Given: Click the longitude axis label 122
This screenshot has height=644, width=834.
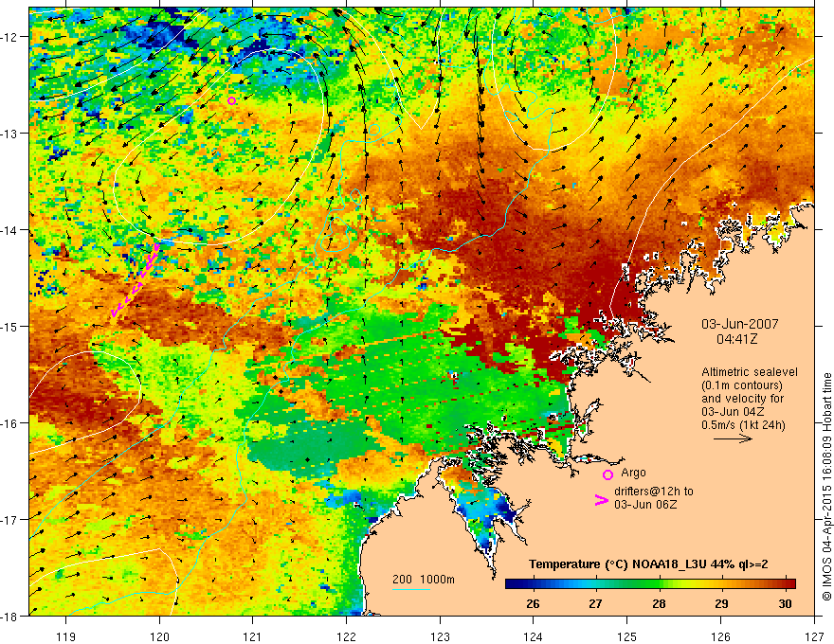Looking at the screenshot, I should point(346,636).
